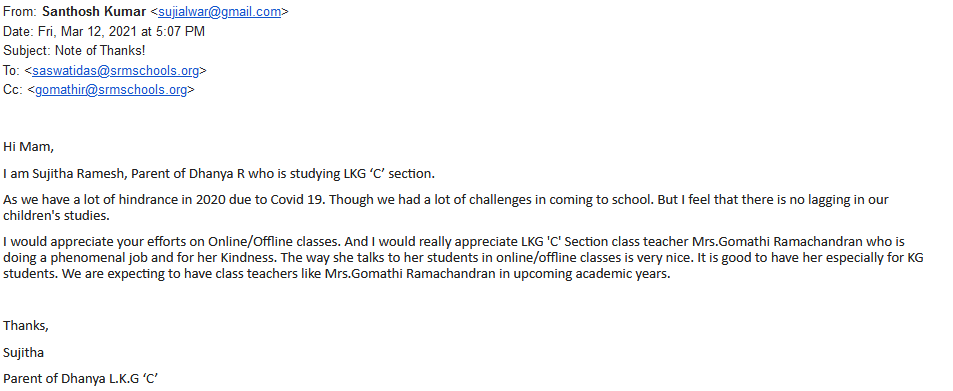Viewport: 953px width, 391px height.
Task: Click the 'Thanks,' closing line
Action: click(26, 326)
